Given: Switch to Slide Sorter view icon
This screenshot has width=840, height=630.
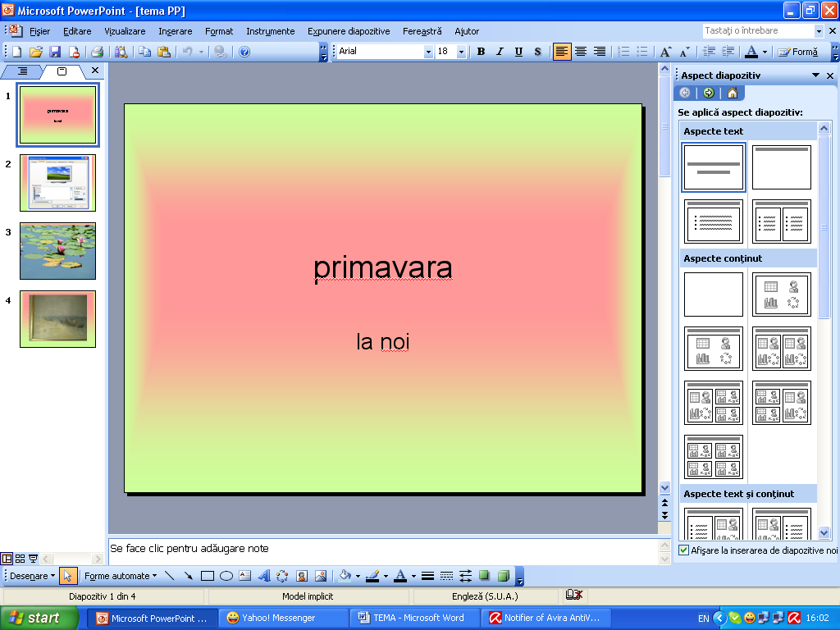Looking at the screenshot, I should 20,559.
